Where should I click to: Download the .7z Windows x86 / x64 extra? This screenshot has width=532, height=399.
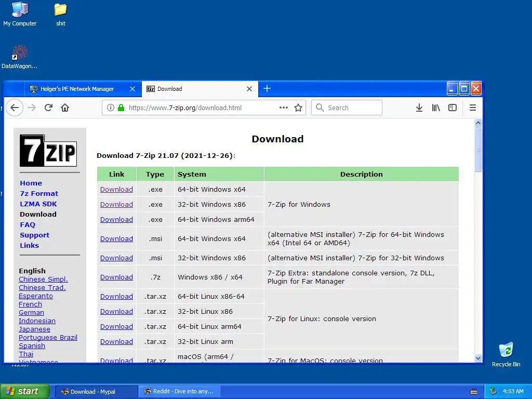116,277
